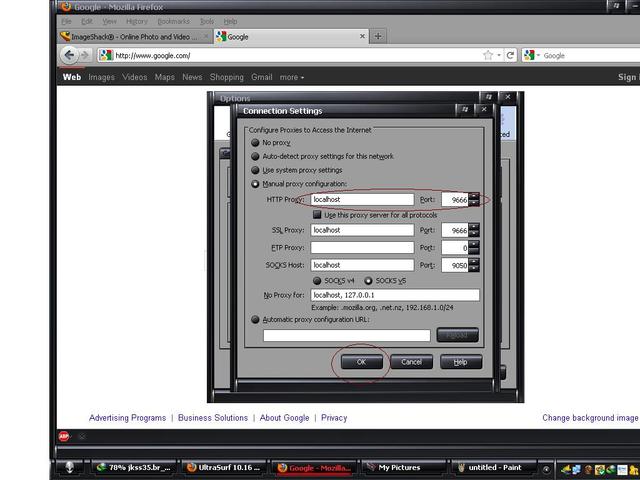This screenshot has width=640, height=480.
Task: Select Use system proxy settings option
Action: tap(255, 170)
